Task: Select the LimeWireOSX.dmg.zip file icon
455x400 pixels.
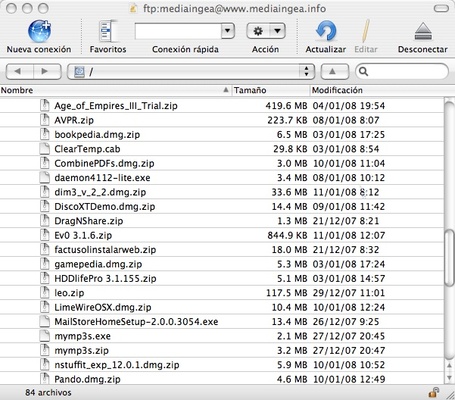Action: 45,307
